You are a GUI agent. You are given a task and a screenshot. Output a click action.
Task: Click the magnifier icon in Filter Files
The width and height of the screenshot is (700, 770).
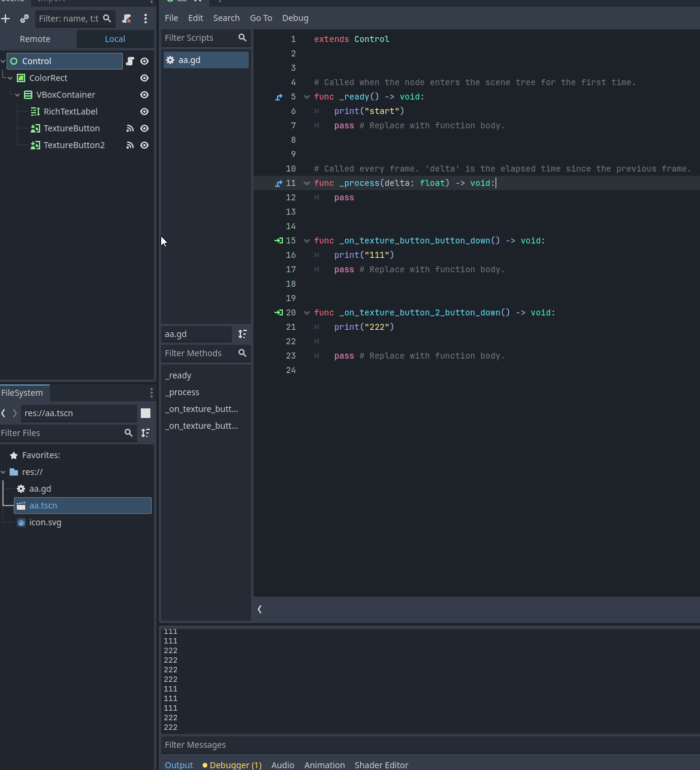click(x=128, y=433)
